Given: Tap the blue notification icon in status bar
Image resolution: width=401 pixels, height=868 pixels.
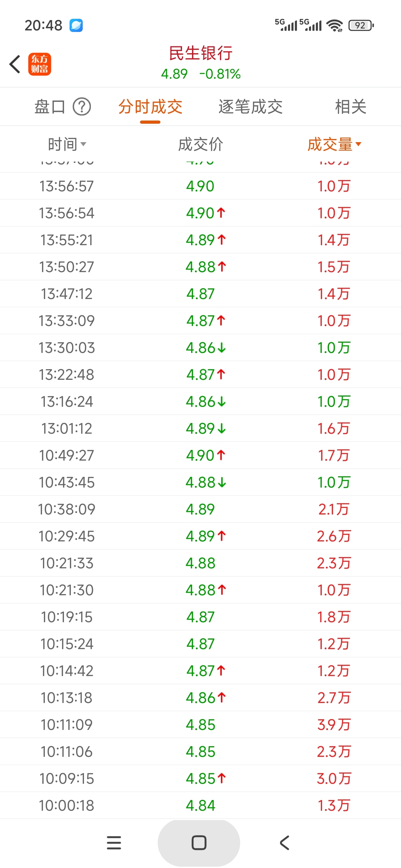Looking at the screenshot, I should tap(76, 25).
